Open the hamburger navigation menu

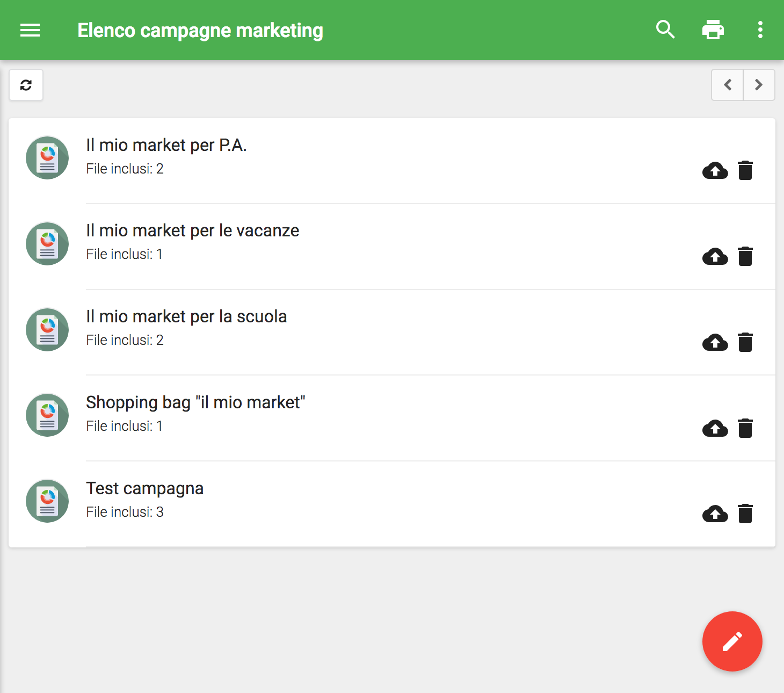click(30, 30)
